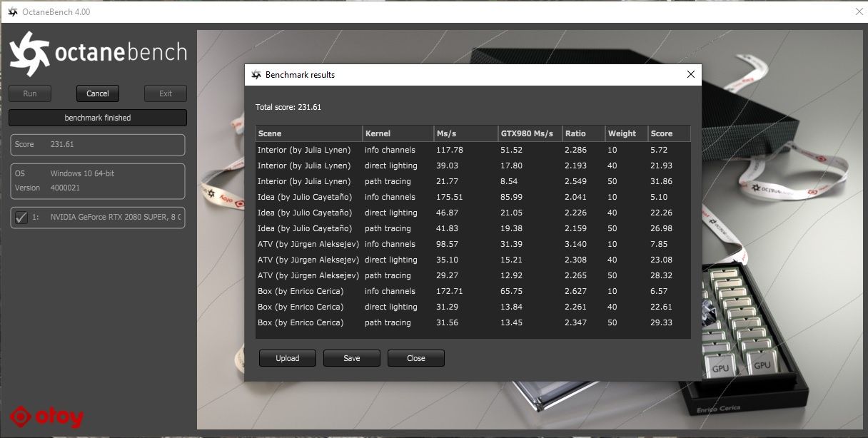Image resolution: width=868 pixels, height=438 pixels.
Task: Click the Cancel button
Action: [98, 93]
